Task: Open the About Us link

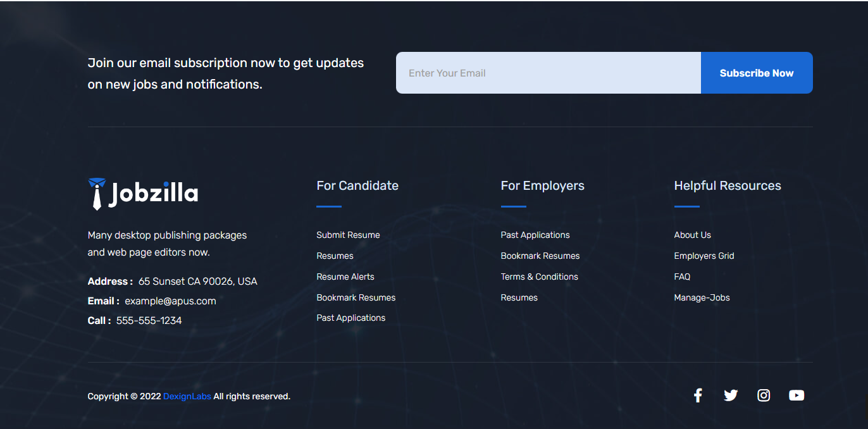Action: 692,235
